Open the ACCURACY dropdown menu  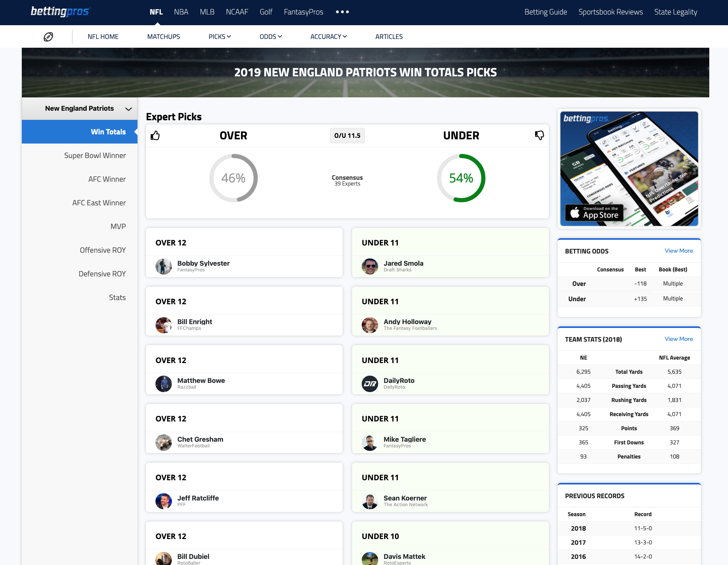click(x=328, y=37)
